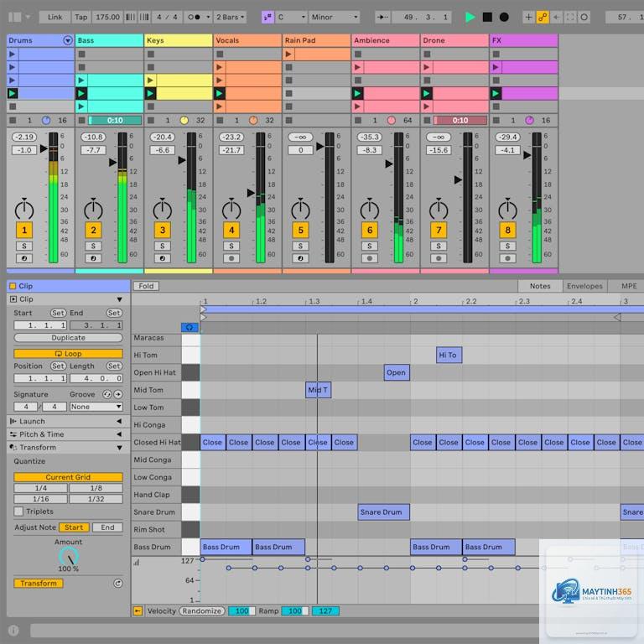Launch the playing clip on the Bass track

pyautogui.click(x=81, y=93)
